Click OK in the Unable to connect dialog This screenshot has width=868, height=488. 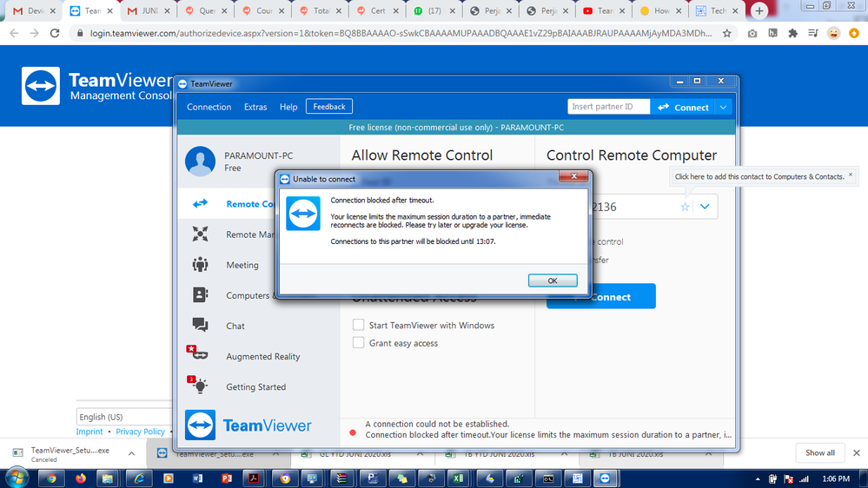(553, 280)
